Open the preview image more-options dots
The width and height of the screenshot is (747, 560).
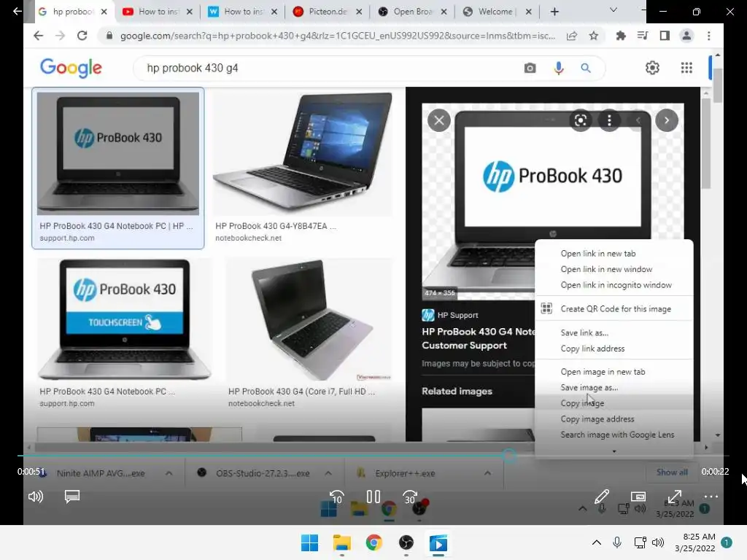[609, 120]
